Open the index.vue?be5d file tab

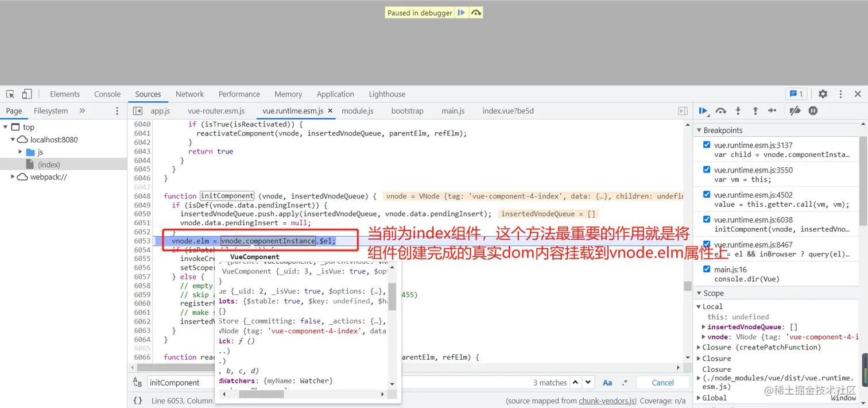pyautogui.click(x=508, y=111)
